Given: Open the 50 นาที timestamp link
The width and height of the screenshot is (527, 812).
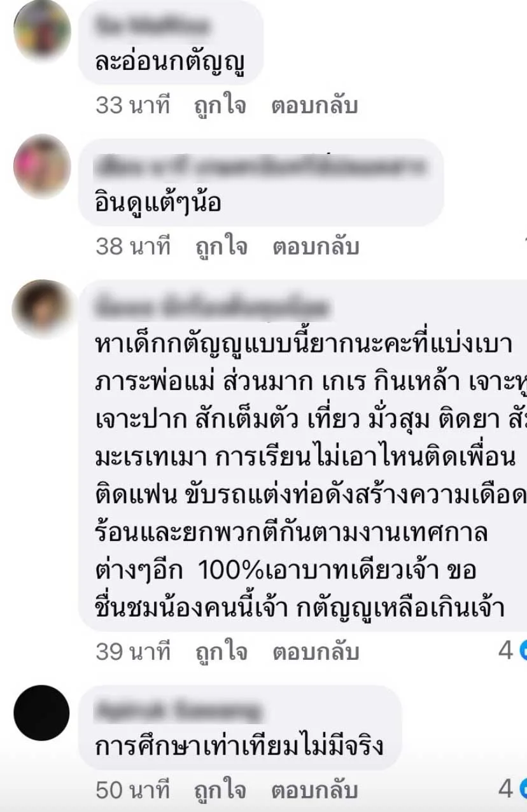Looking at the screenshot, I should click(134, 790).
